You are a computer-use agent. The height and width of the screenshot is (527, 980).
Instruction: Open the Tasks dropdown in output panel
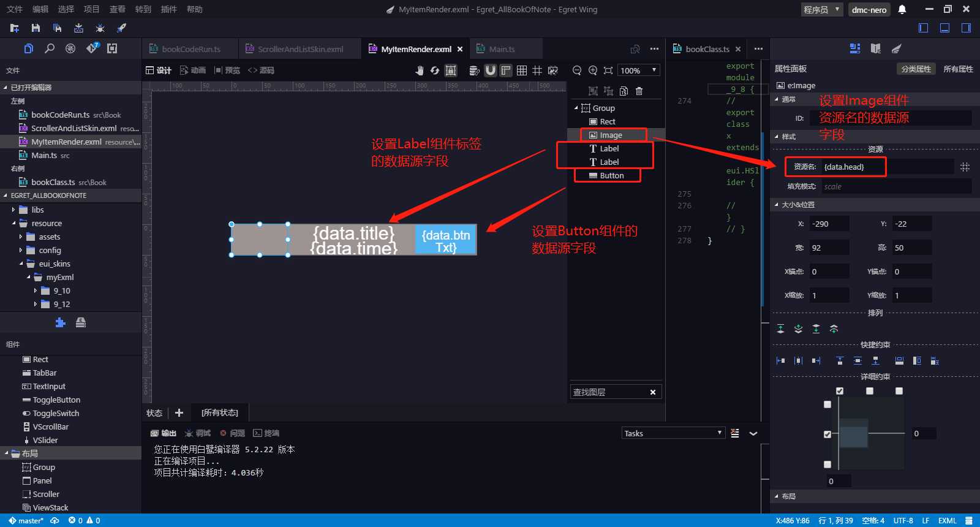point(673,433)
